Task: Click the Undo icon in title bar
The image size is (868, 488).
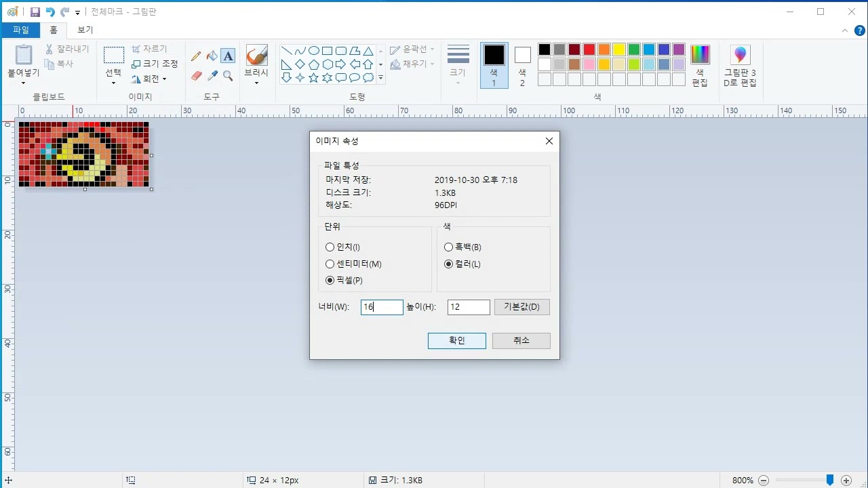Action: pyautogui.click(x=50, y=12)
